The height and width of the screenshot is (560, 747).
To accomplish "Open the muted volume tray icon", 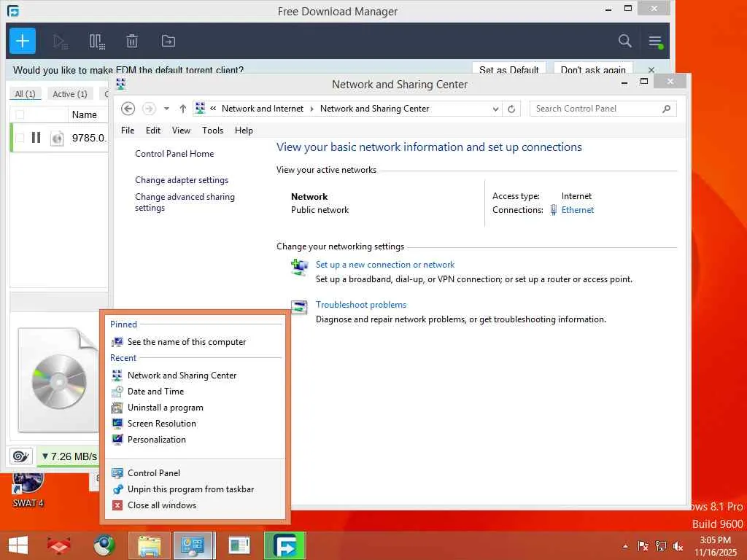I will click(x=678, y=546).
